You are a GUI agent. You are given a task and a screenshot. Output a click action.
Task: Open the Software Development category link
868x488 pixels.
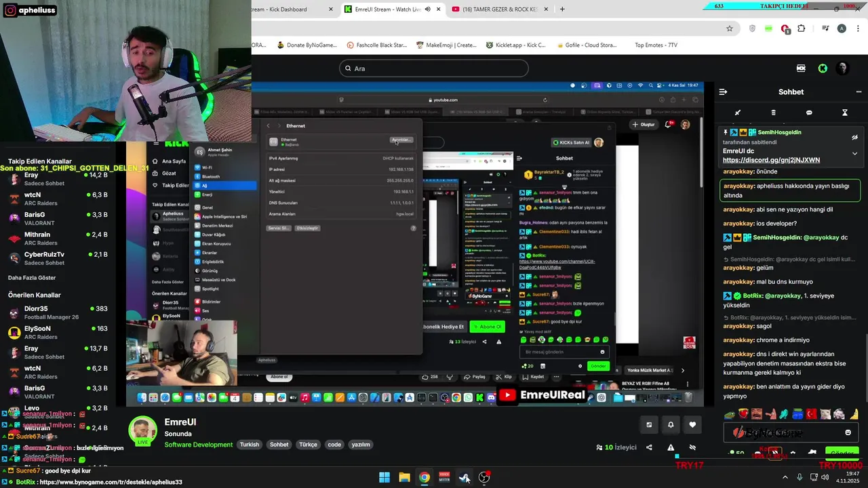tap(198, 445)
